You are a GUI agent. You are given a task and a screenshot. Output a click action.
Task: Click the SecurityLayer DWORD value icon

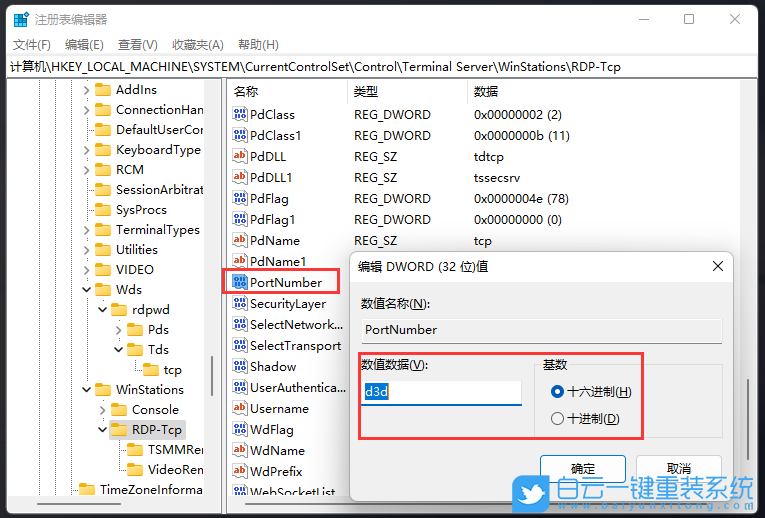[240, 303]
